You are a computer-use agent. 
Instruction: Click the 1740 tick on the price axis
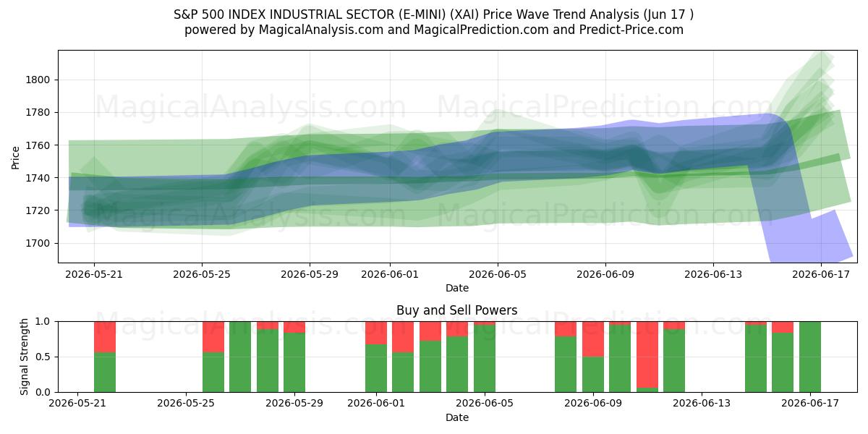[x=38, y=178]
